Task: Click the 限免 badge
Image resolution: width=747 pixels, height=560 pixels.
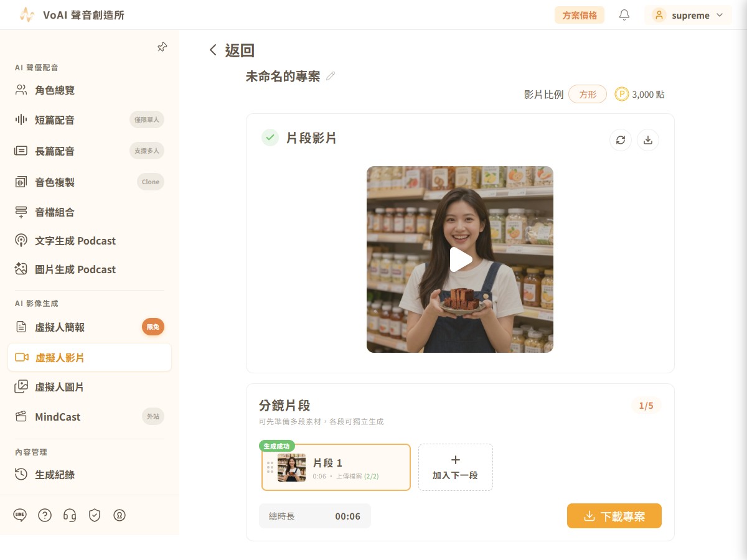Action: coord(153,327)
